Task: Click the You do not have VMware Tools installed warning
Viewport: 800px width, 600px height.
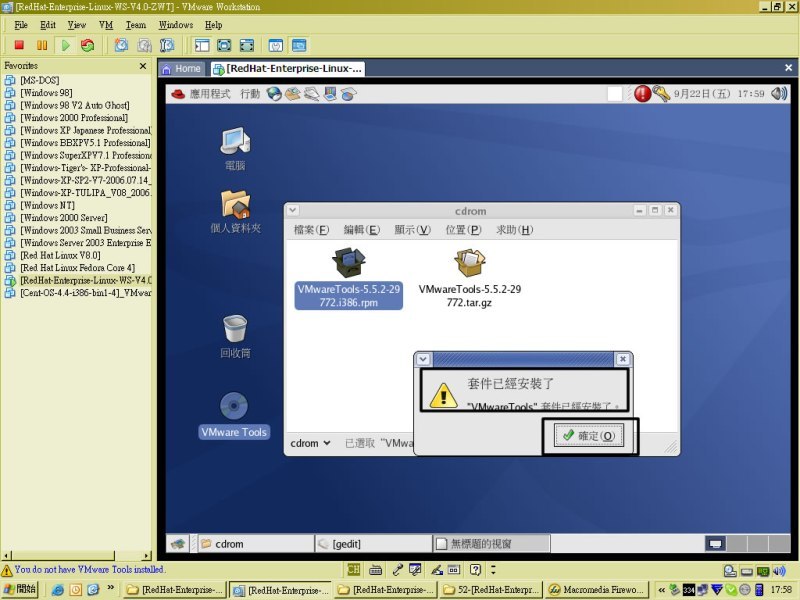Action: click(x=83, y=569)
